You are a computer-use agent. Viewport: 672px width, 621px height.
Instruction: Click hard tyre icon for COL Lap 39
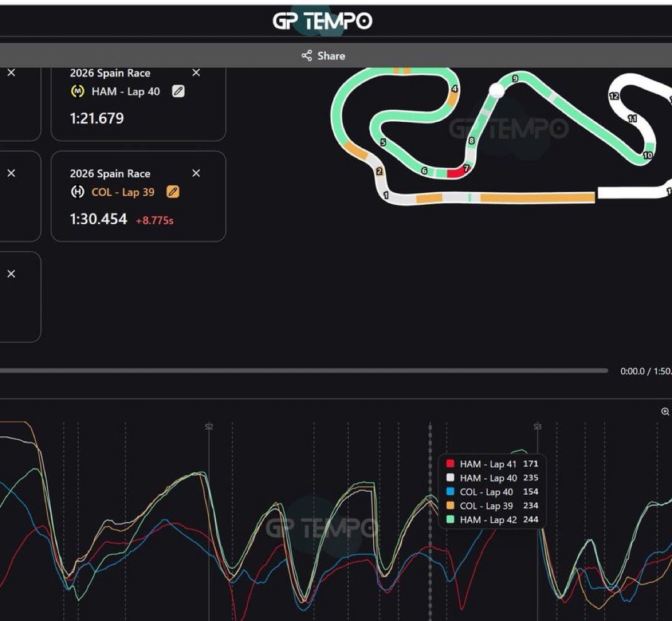[x=78, y=192]
